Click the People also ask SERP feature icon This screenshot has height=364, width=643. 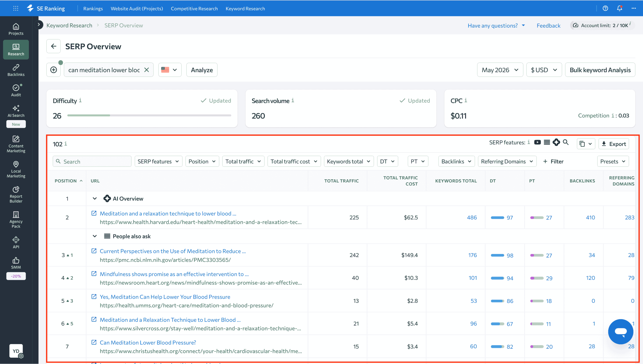coord(547,142)
